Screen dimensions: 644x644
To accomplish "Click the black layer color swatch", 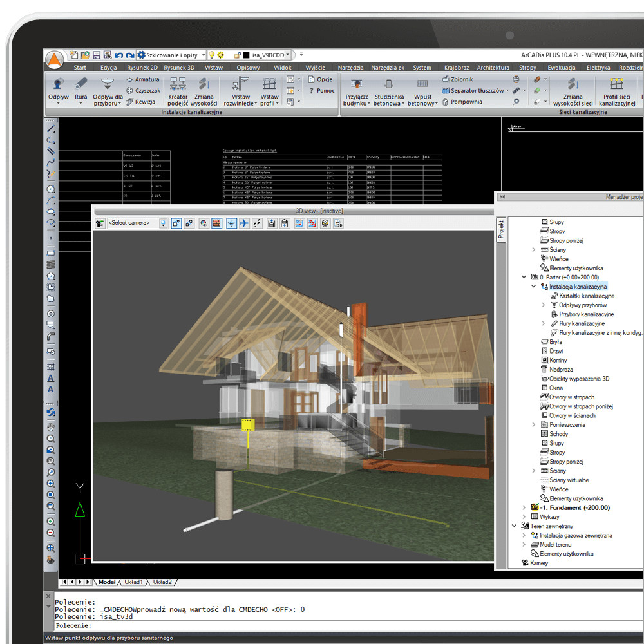I will tap(247, 55).
